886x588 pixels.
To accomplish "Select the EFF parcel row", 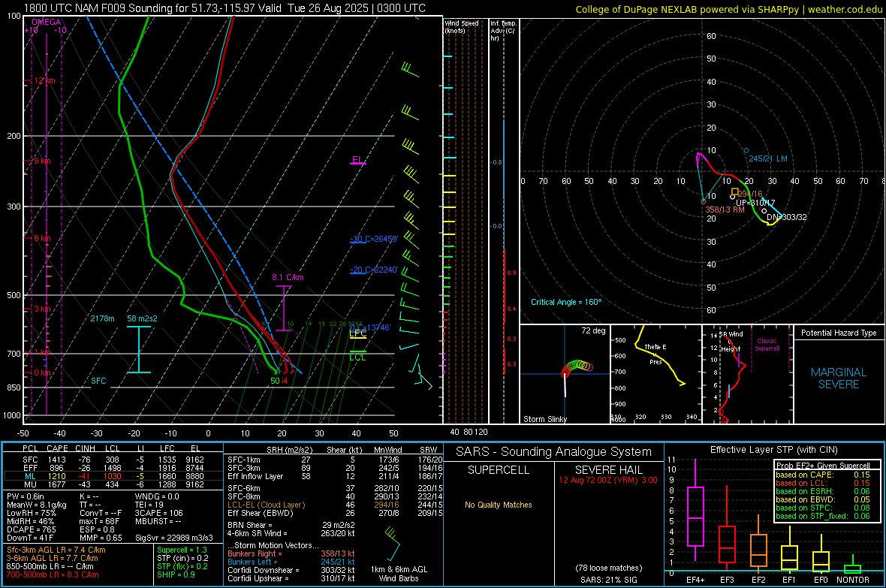I will pos(113,468).
